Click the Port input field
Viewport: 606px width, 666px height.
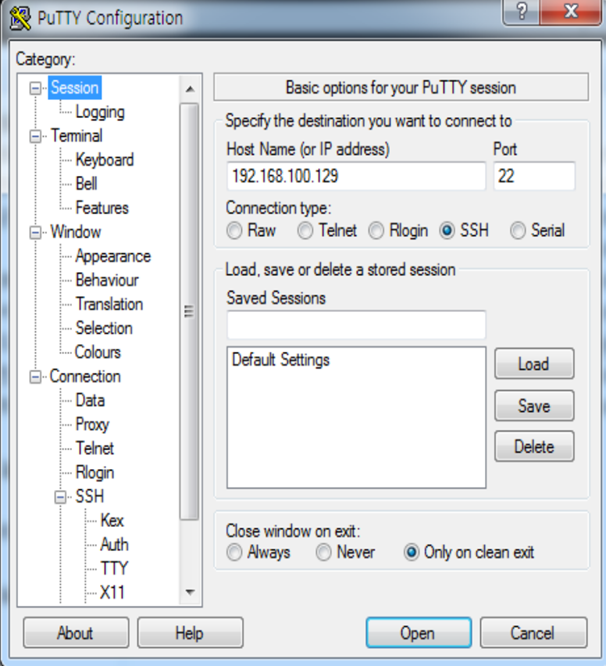click(x=534, y=176)
